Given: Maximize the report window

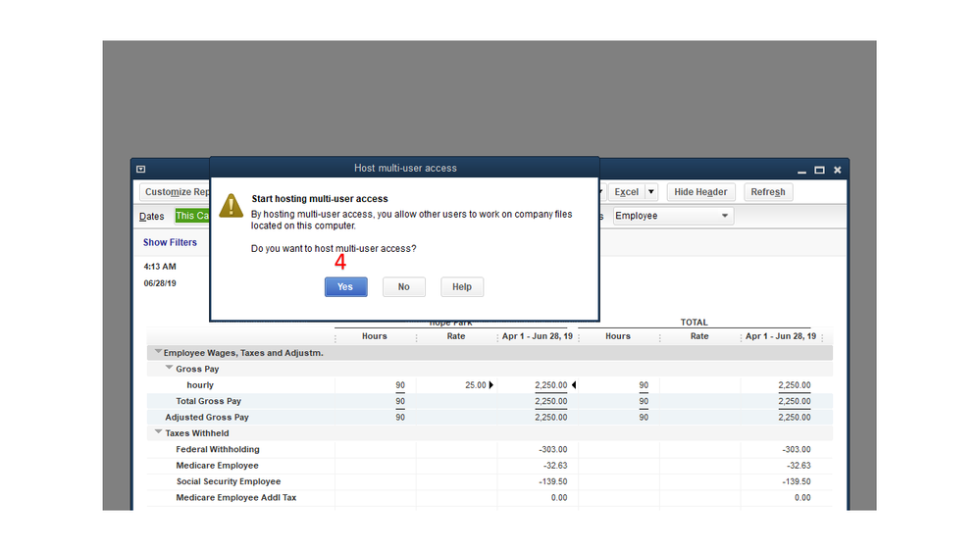Looking at the screenshot, I should click(x=819, y=170).
